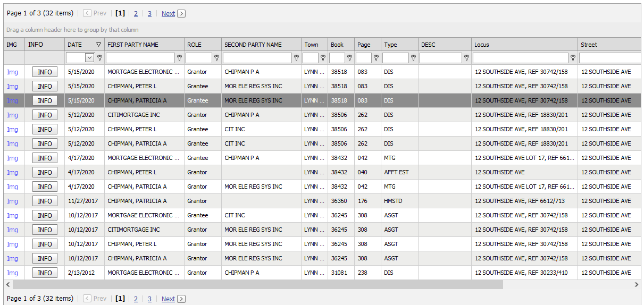Click Next link in top pager
644x305 pixels.
tap(168, 14)
